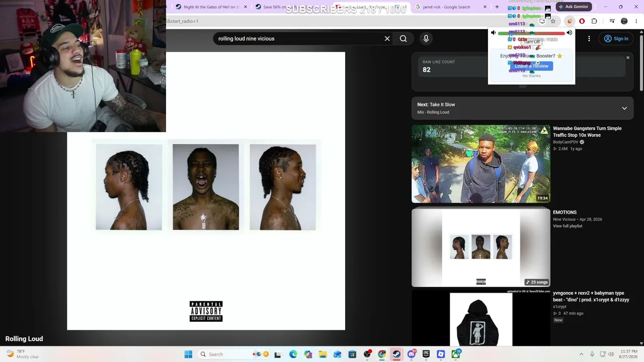Screen dimensions: 644x362
Task: Click Leave a Review in Volume Booster popup
Action: click(x=531, y=66)
